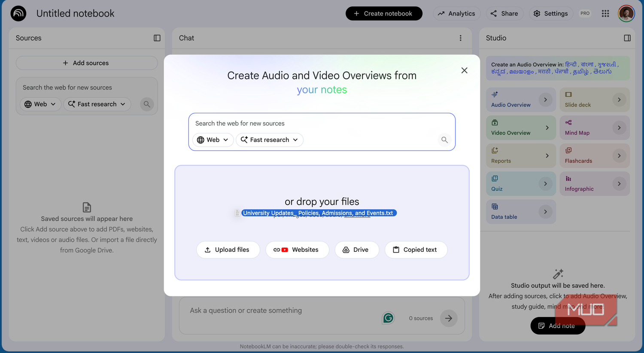Open Reports options arrow
The image size is (644, 353).
[547, 156]
